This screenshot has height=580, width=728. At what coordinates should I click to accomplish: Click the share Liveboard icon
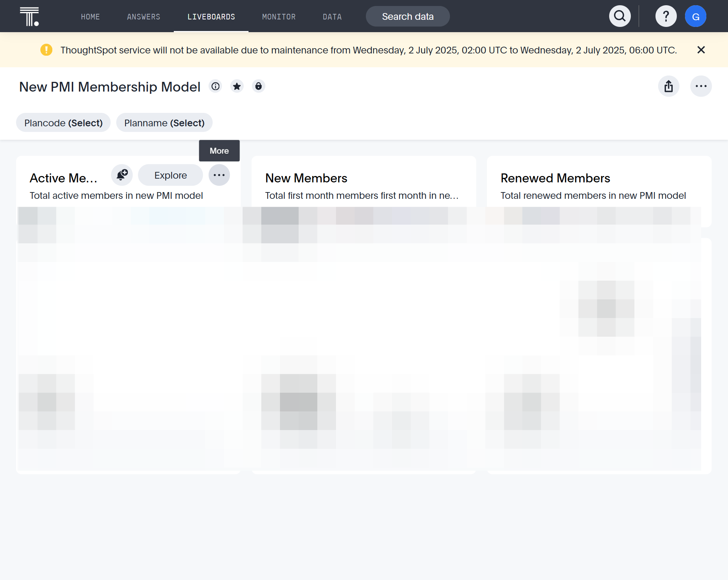coord(669,86)
